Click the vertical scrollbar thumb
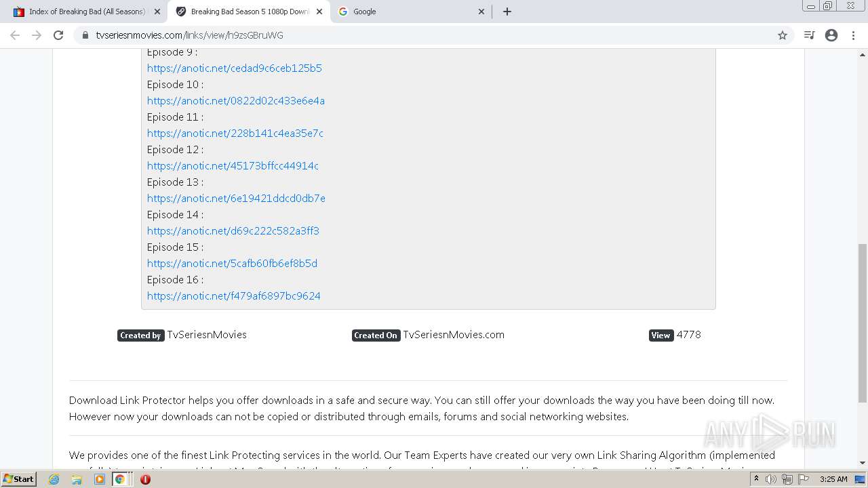The height and width of the screenshot is (488, 868). click(863, 323)
